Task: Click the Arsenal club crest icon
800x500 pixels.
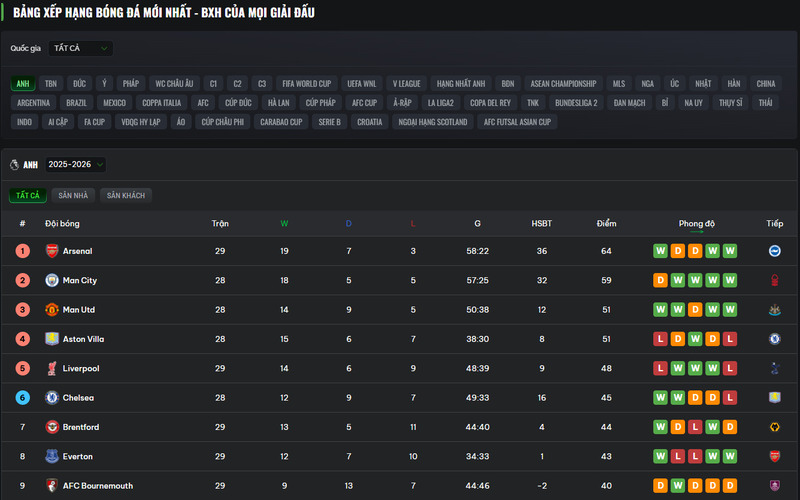Action: click(52, 251)
